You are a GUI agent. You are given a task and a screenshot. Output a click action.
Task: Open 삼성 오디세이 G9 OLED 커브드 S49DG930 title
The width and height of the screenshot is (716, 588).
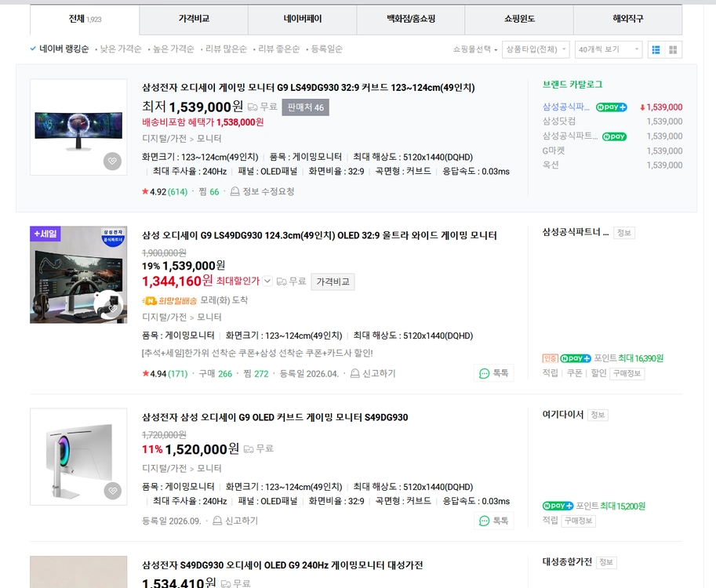click(x=275, y=417)
